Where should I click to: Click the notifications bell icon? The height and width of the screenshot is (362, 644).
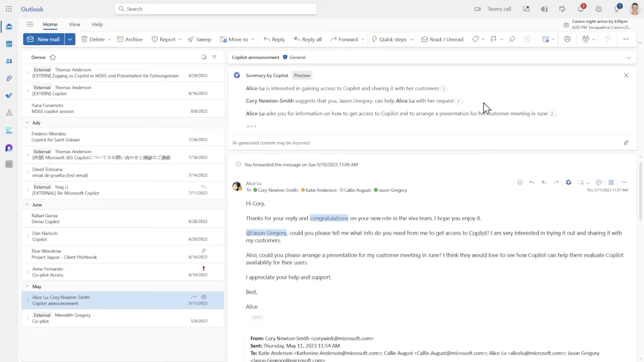[x=581, y=9]
